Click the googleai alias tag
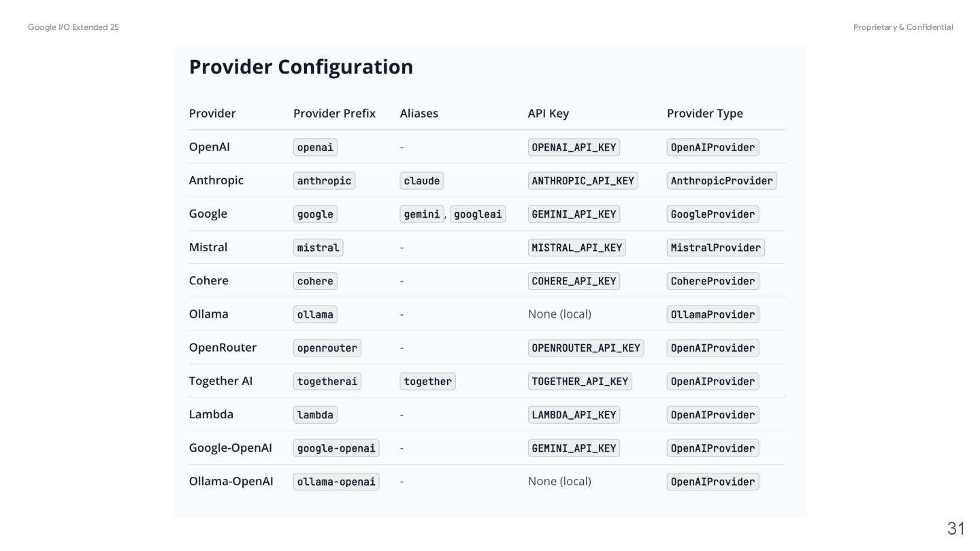The image size is (980, 551). [478, 214]
